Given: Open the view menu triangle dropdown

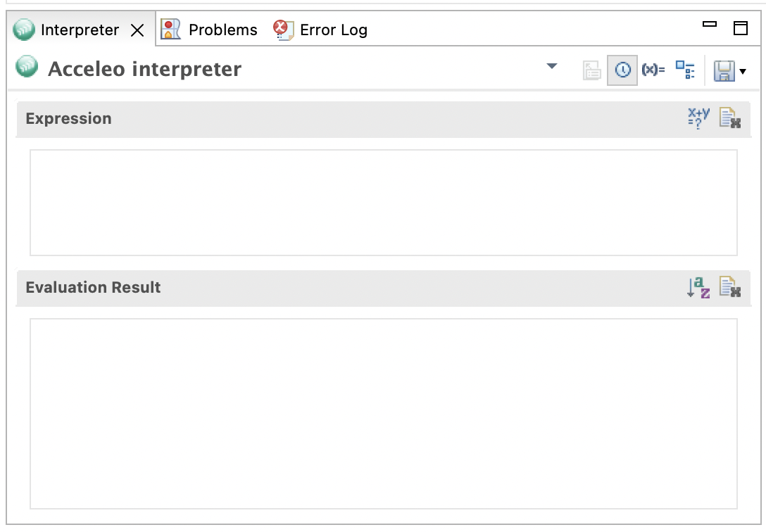Looking at the screenshot, I should [x=552, y=66].
